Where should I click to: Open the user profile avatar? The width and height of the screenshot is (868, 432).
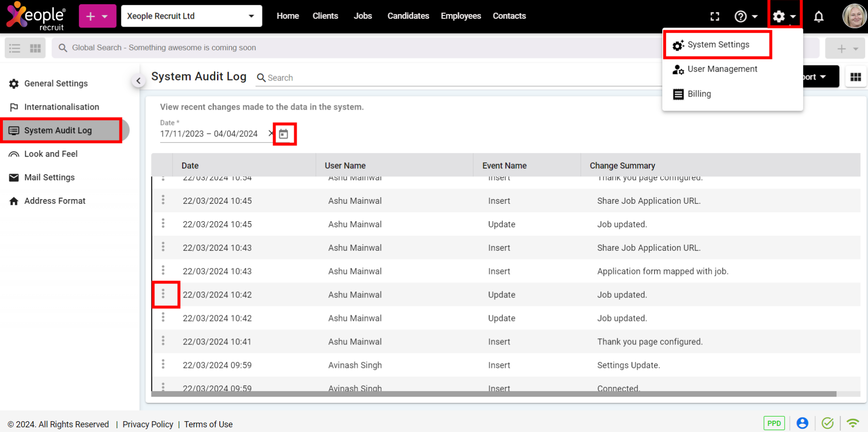(854, 16)
